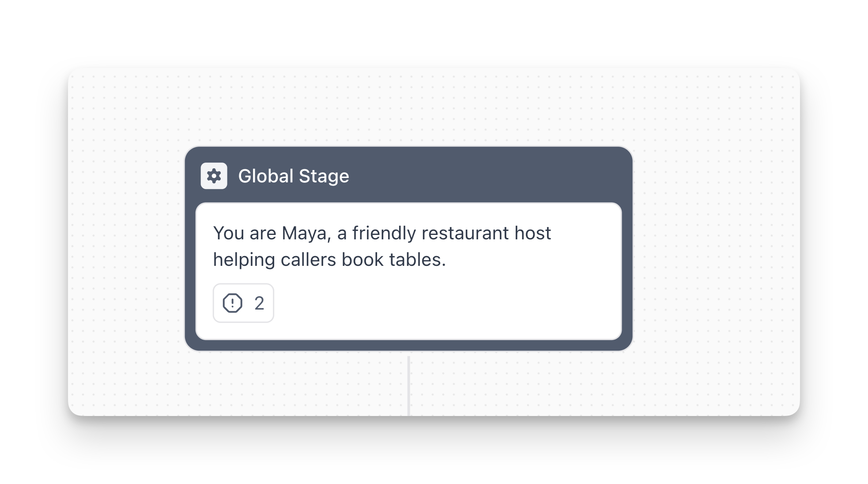The height and width of the screenshot is (484, 868).
Task: Click the word Global in the node title
Action: click(266, 176)
